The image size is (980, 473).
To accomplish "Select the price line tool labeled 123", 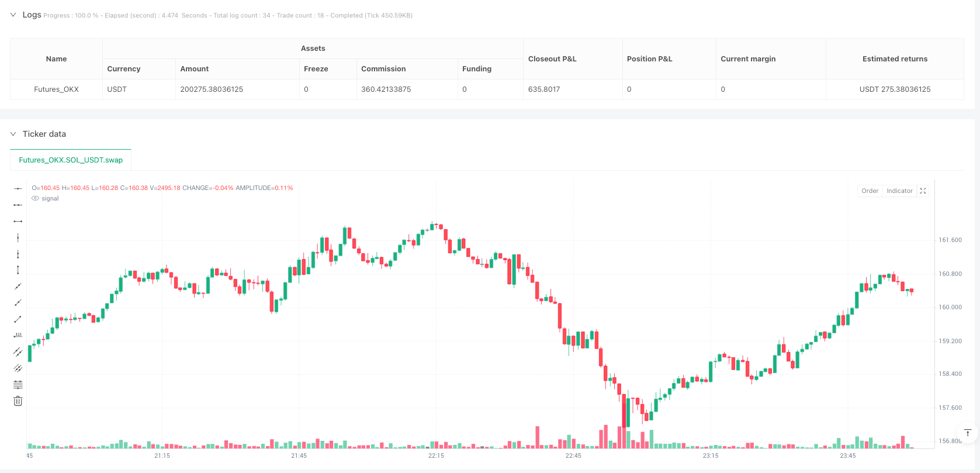I will pos(18,335).
